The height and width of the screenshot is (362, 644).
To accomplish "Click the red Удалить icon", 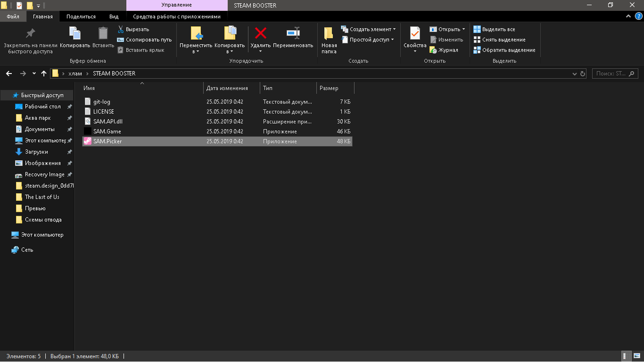I will 260,33.
